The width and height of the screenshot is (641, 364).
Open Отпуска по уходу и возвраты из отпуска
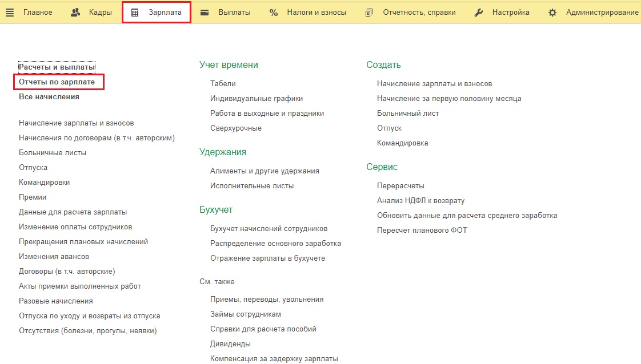90,316
